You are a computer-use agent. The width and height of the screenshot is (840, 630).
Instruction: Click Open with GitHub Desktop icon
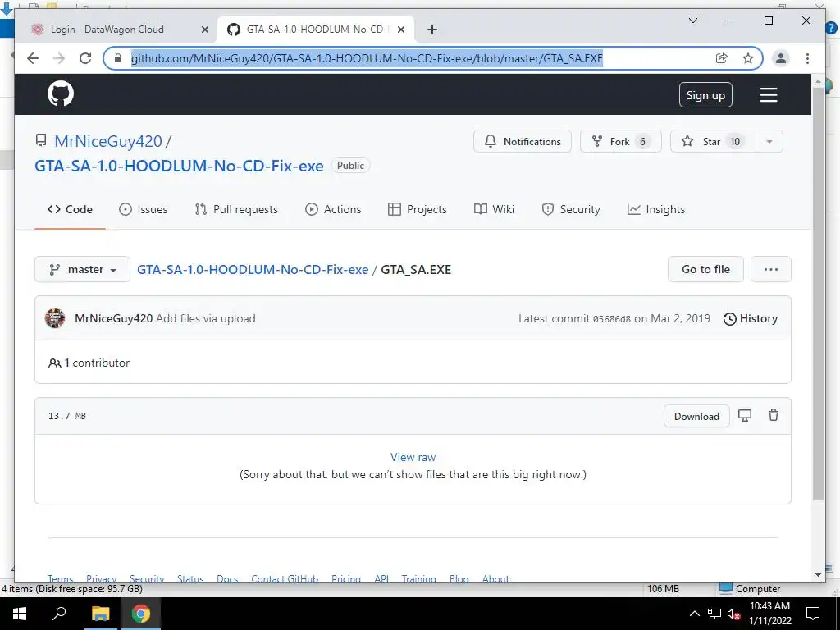745,415
